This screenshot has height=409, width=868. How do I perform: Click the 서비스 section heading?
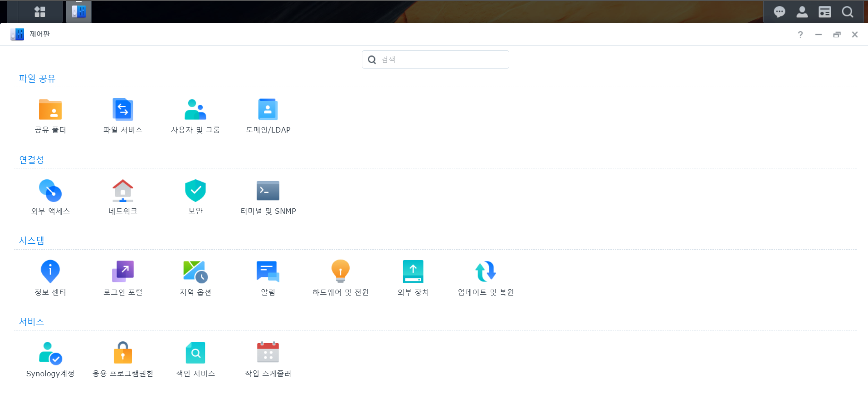(x=32, y=322)
